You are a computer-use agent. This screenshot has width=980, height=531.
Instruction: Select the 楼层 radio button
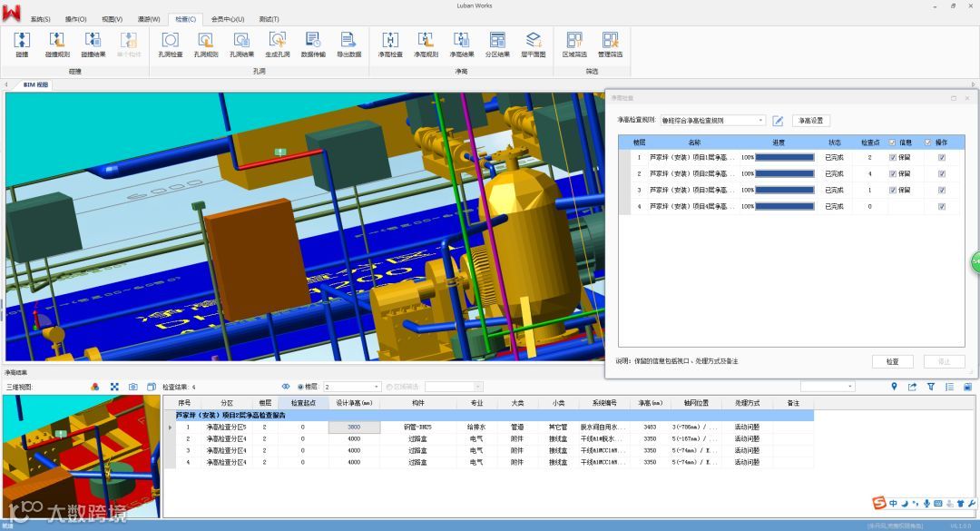tap(301, 387)
